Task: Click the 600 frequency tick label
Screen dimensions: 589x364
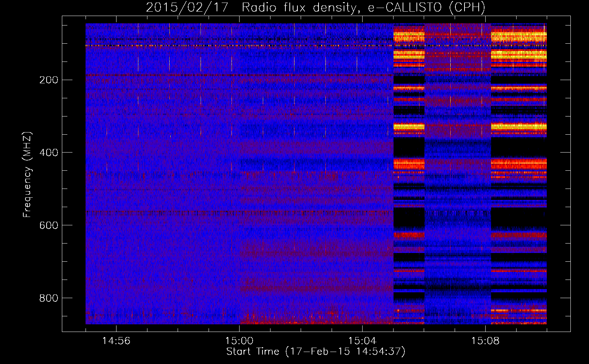Action: [49, 225]
